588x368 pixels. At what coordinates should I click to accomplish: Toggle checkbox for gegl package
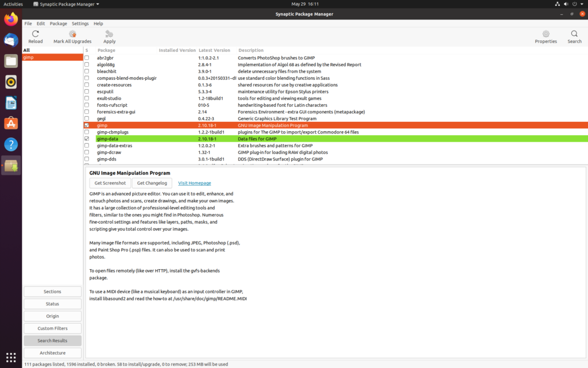click(x=87, y=118)
